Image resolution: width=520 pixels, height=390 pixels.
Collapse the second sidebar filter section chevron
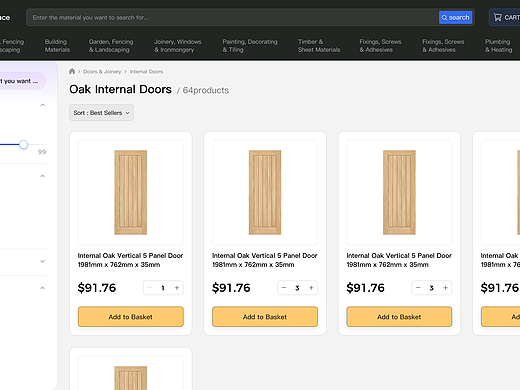(42, 176)
